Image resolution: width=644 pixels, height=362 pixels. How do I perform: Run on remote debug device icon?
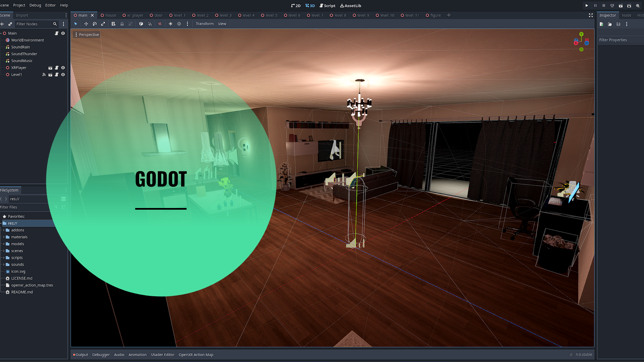612,6
